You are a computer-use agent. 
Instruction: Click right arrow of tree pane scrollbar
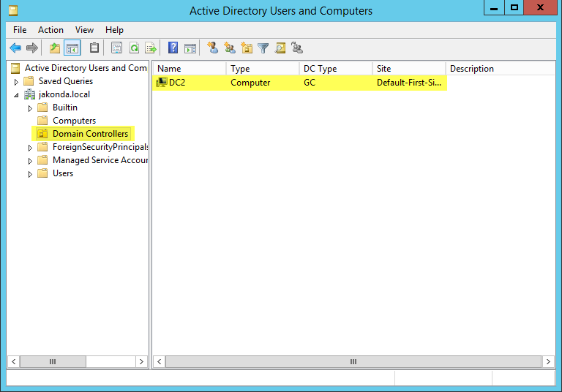[x=142, y=361]
